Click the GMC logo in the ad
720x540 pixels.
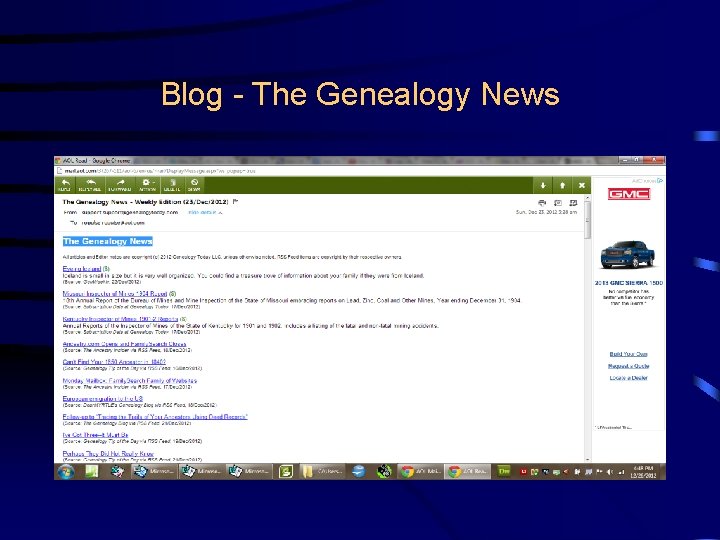(629, 194)
